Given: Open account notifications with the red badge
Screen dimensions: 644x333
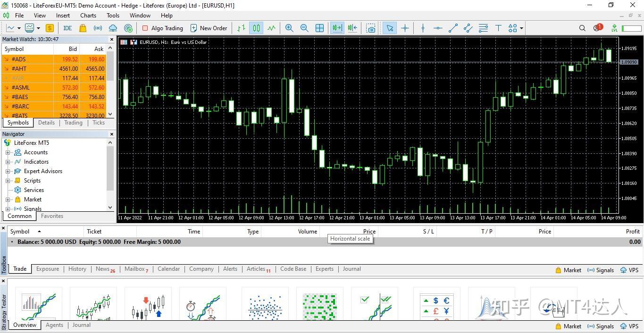Looking at the screenshot, I should [598, 28].
